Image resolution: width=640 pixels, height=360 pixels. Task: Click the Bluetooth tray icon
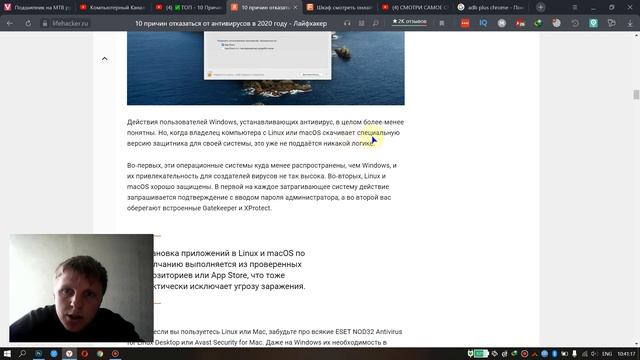click(554, 353)
